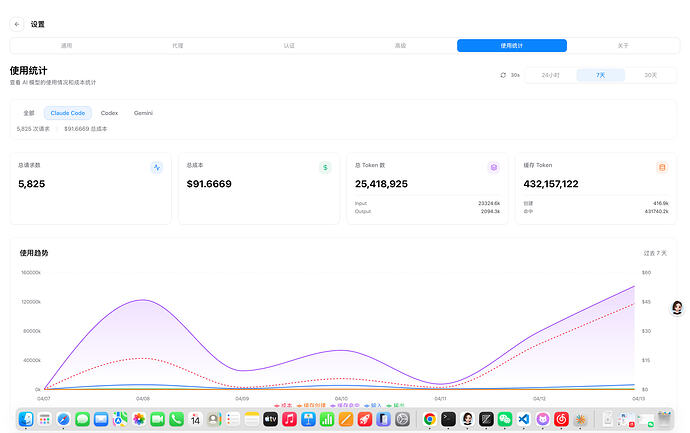Select the 30天 time range

coord(651,75)
